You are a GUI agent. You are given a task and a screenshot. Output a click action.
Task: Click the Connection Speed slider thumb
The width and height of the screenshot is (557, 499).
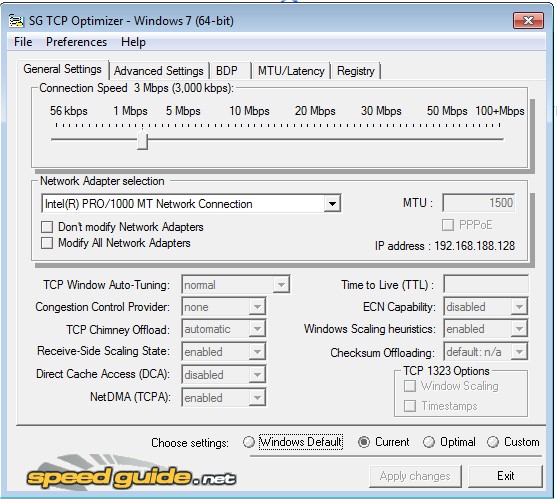(x=142, y=140)
